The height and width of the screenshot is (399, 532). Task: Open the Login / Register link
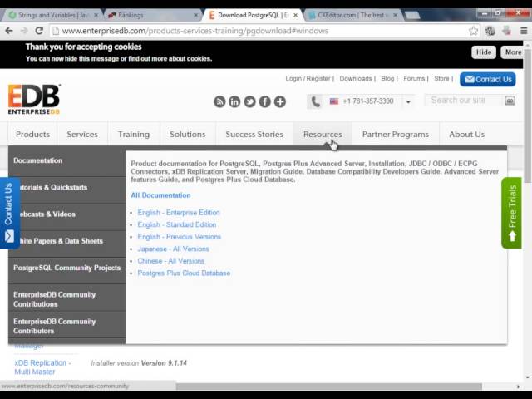[308, 79]
